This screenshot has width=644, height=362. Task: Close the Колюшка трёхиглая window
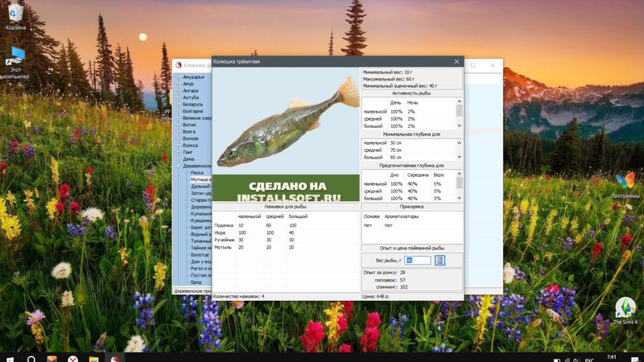pyautogui.click(x=456, y=62)
